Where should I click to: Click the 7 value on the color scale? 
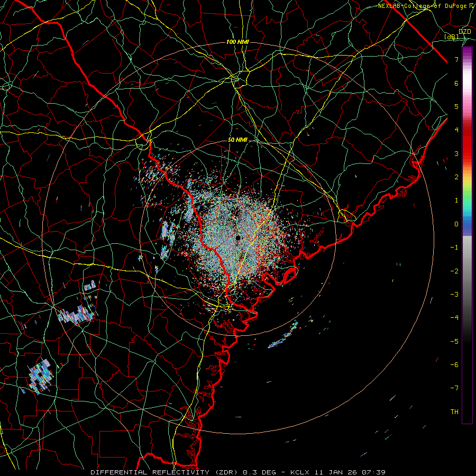click(456, 59)
